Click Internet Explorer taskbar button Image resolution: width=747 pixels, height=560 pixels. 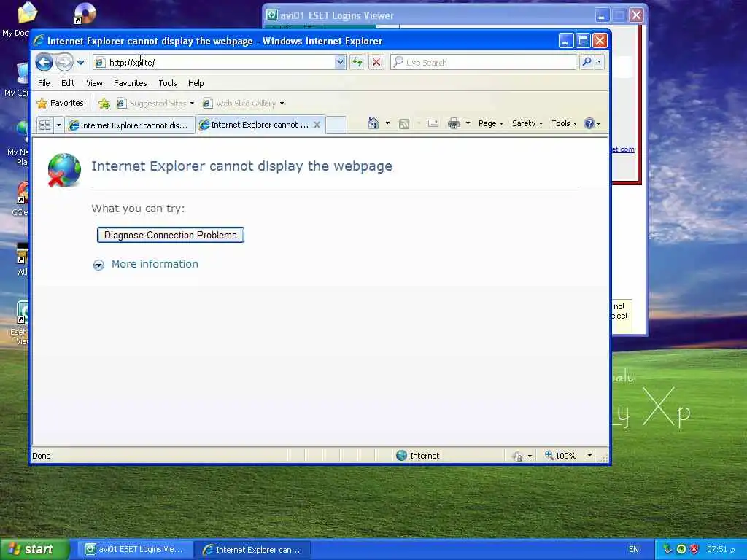(253, 550)
